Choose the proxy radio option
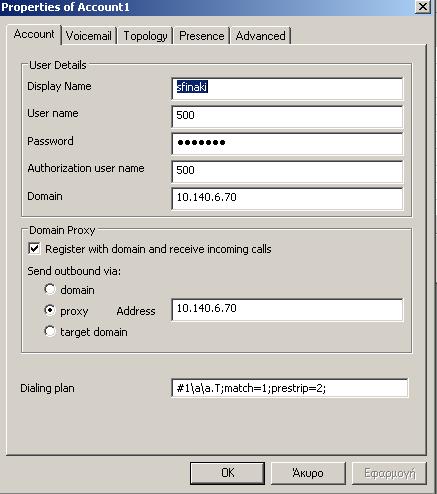The image size is (437, 494). coord(50,311)
